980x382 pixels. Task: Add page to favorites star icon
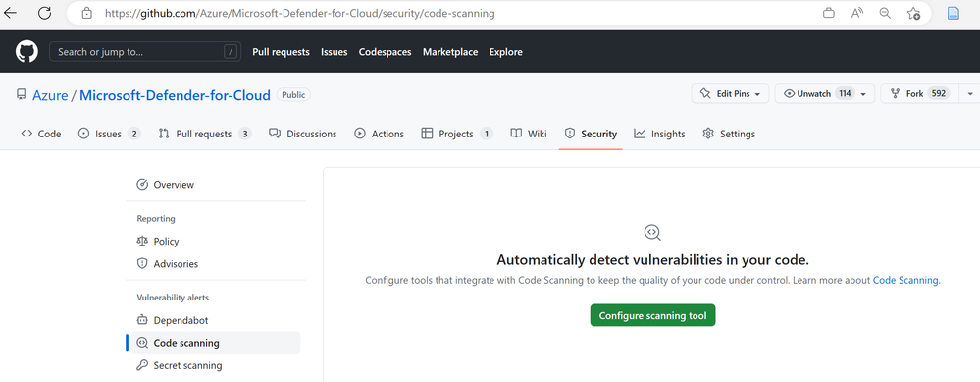point(913,13)
